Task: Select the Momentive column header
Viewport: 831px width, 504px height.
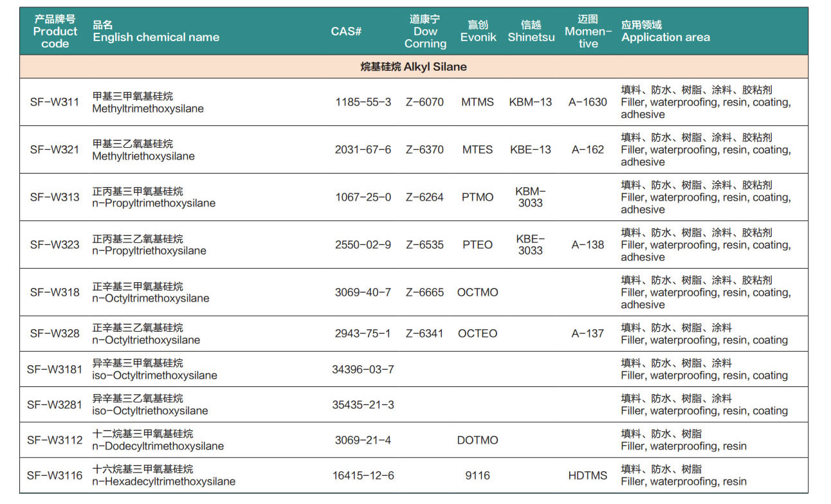Action: pos(588,32)
